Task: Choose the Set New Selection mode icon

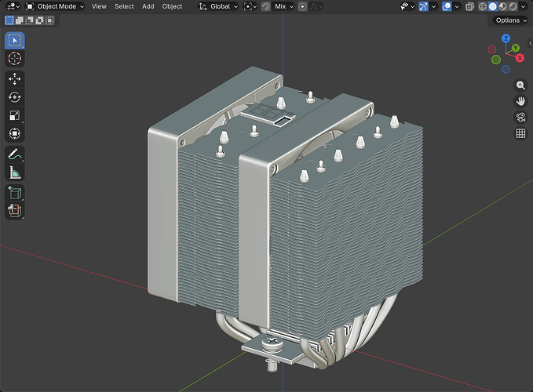Action: pyautogui.click(x=9, y=20)
